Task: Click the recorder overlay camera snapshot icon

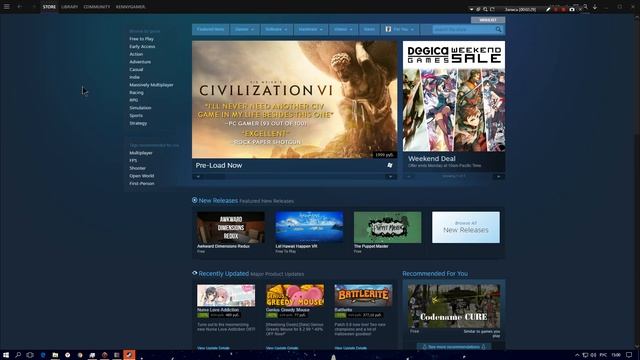Action: pyautogui.click(x=572, y=9)
